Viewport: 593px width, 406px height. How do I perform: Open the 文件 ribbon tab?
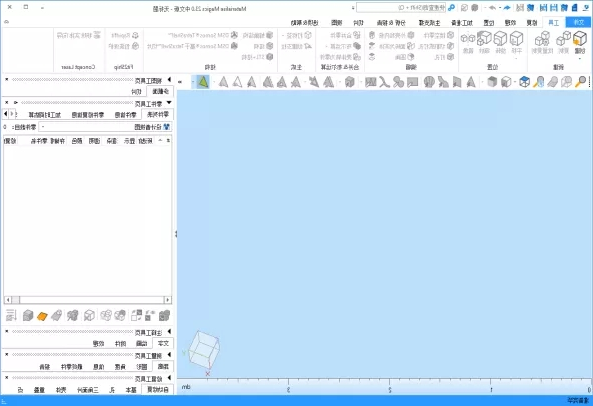579,23
